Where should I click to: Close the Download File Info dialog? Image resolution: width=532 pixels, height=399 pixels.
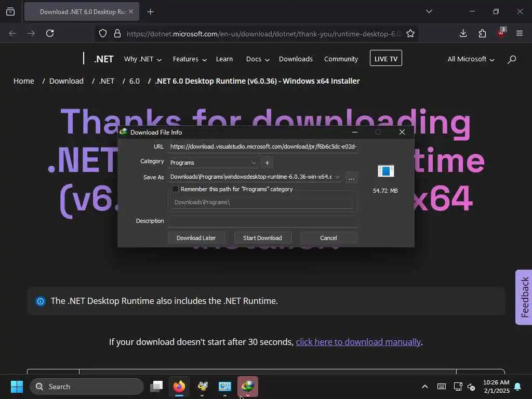coord(402,132)
